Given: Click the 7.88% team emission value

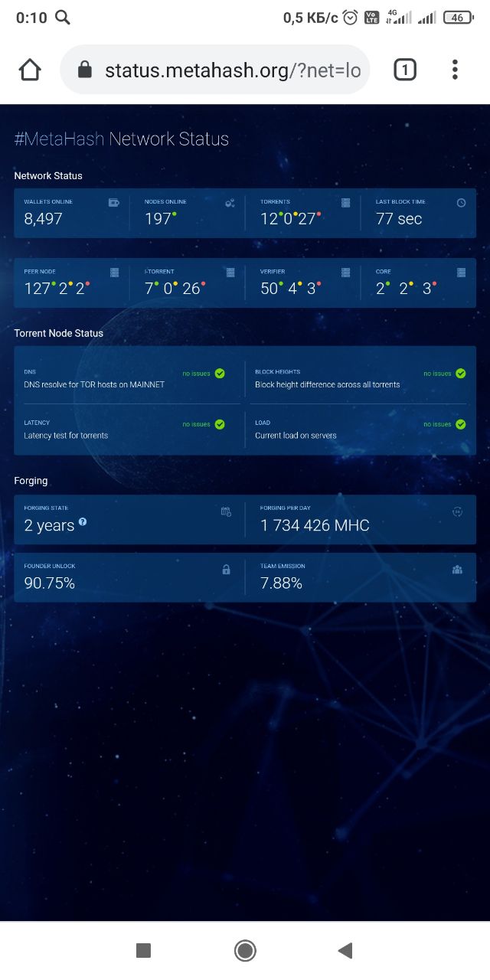Looking at the screenshot, I should 281,583.
